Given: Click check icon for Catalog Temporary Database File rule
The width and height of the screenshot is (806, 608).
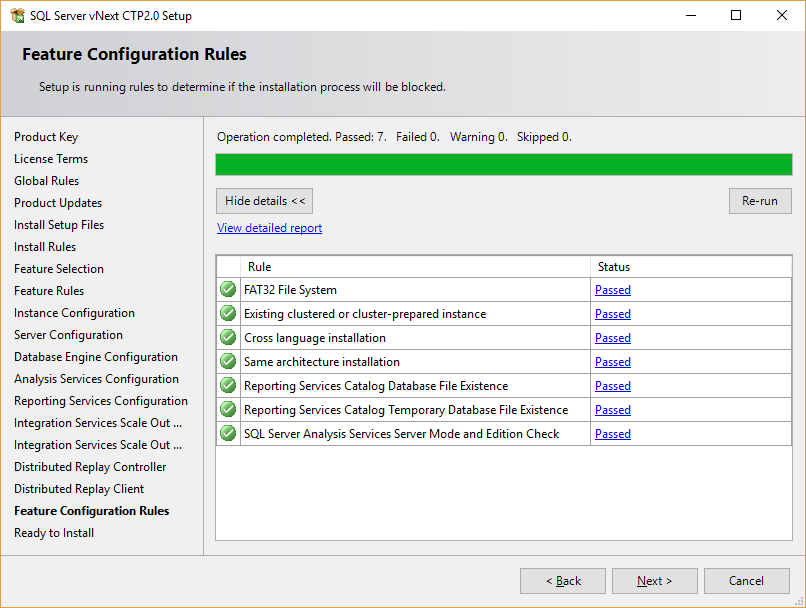Looking at the screenshot, I should (228, 410).
